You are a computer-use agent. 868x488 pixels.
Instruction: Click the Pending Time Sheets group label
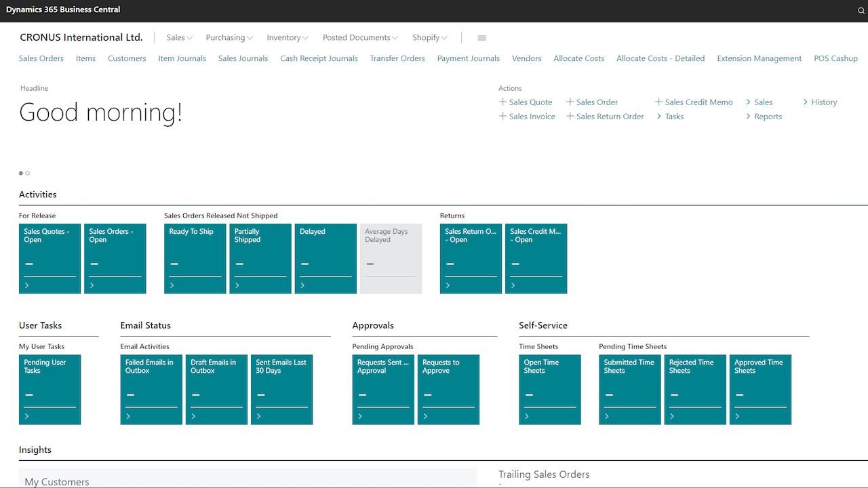[x=633, y=346]
